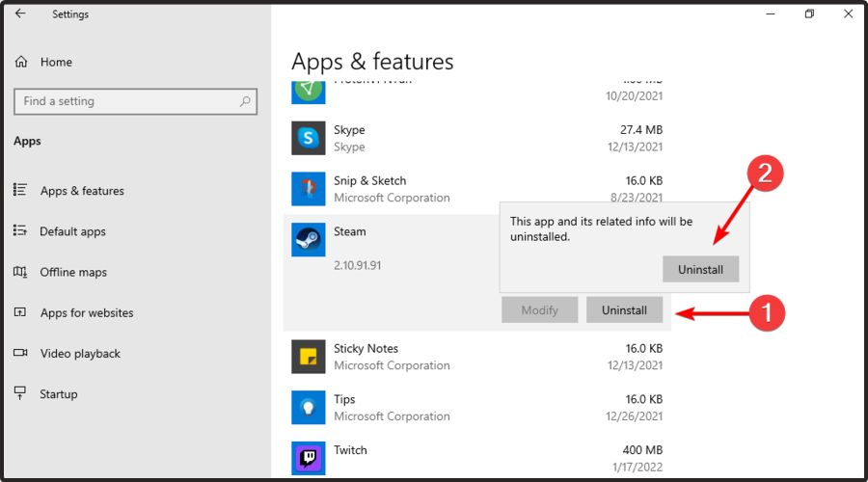Click the Apps & features sidebar icon
The image size is (868, 482).
(x=20, y=190)
